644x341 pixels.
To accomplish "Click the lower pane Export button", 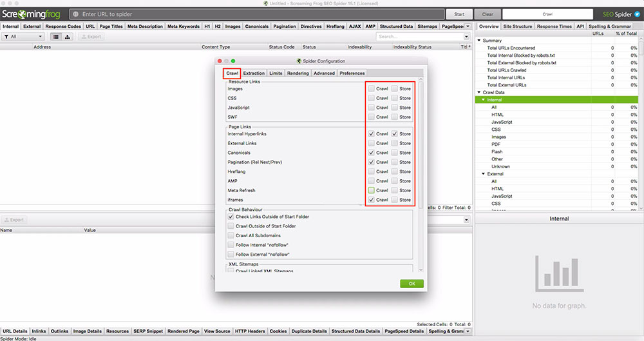I will click(x=14, y=220).
